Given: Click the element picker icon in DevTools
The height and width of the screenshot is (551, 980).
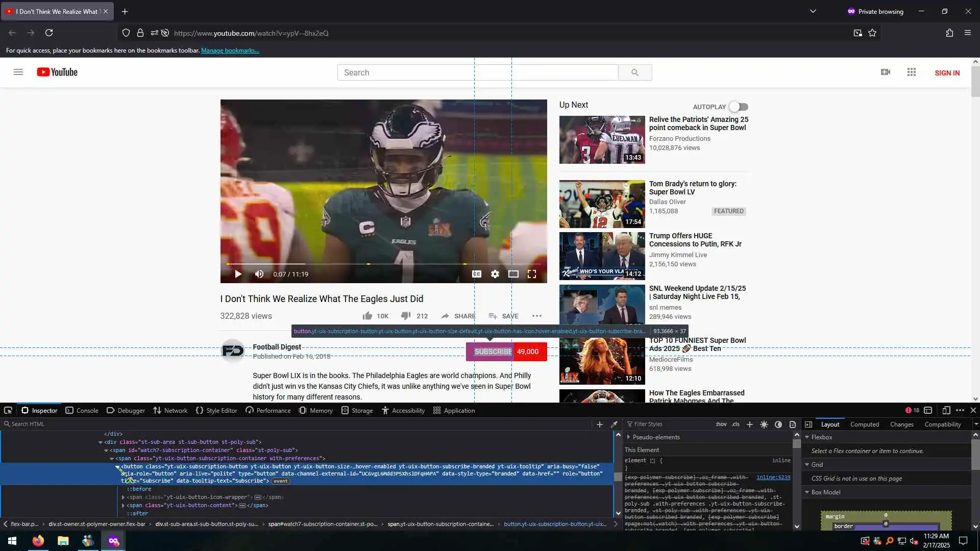Looking at the screenshot, I should (8, 410).
